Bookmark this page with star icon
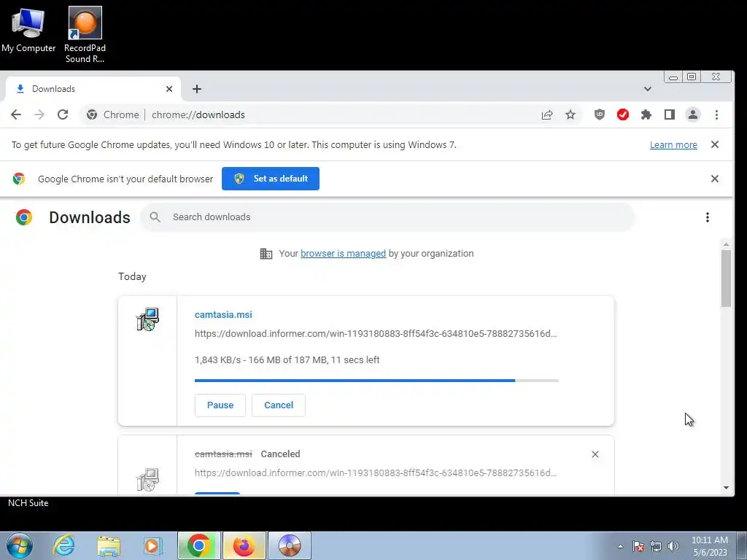The height and width of the screenshot is (560, 747). [x=570, y=114]
